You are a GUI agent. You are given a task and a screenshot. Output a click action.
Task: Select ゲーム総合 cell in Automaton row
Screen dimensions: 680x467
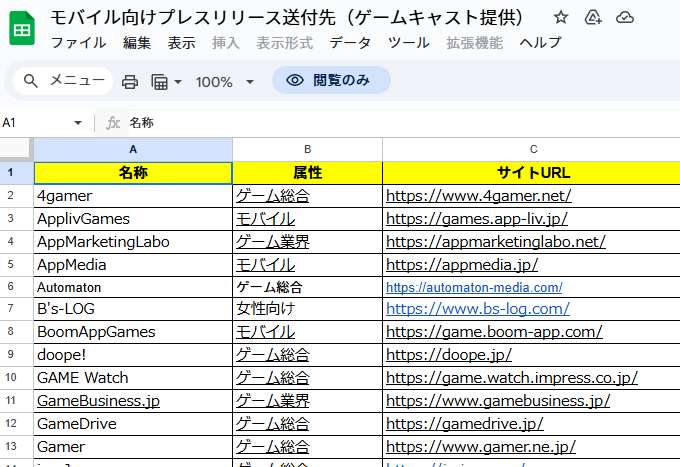pyautogui.click(x=307, y=287)
